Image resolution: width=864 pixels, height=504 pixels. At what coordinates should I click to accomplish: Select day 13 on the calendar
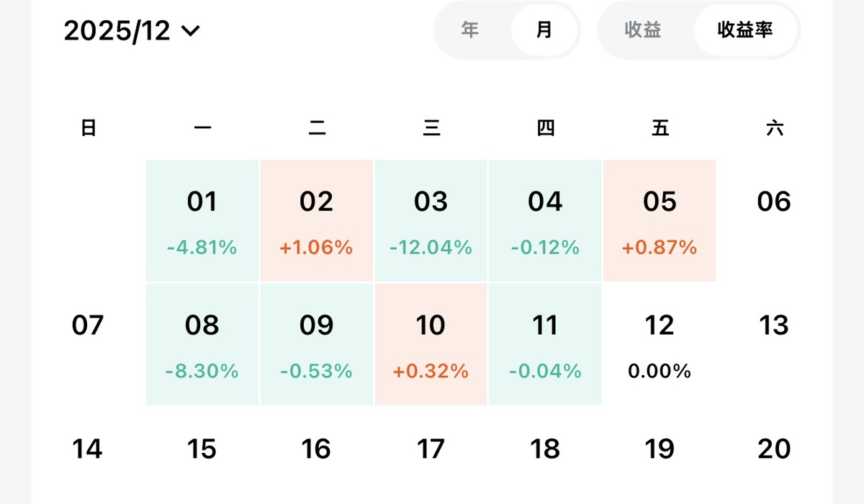point(774,326)
